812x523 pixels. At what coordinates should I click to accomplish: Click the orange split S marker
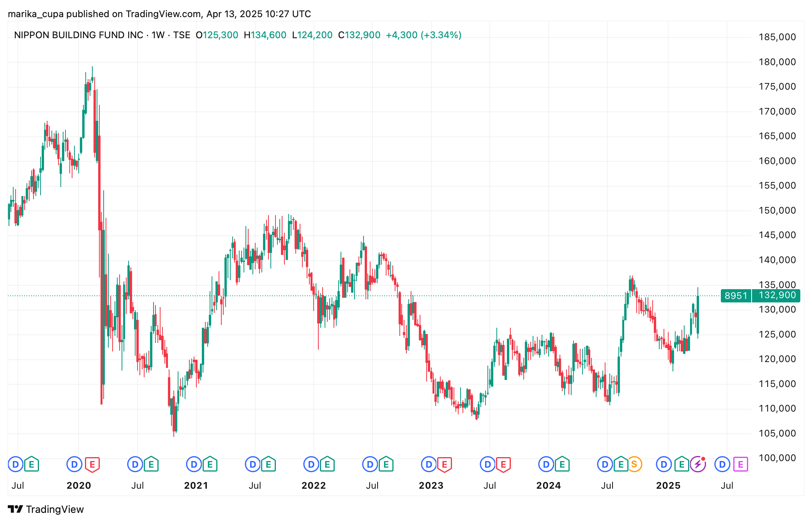(x=634, y=464)
